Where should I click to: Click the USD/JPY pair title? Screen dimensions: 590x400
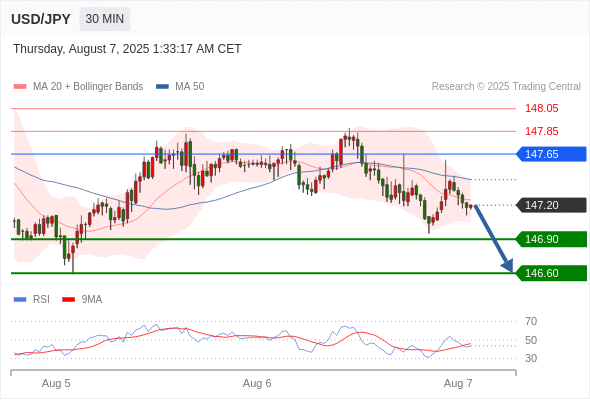point(41,19)
